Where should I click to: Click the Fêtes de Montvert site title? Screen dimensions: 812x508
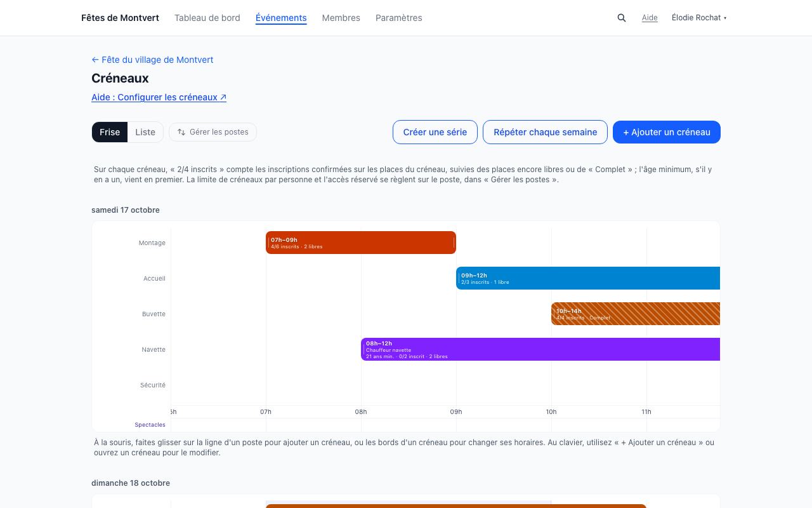pyautogui.click(x=120, y=18)
